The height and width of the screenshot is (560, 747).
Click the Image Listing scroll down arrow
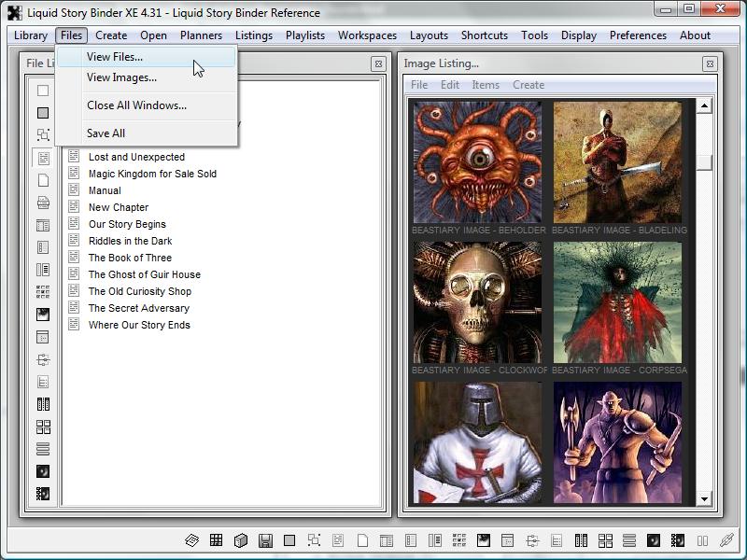tap(705, 499)
